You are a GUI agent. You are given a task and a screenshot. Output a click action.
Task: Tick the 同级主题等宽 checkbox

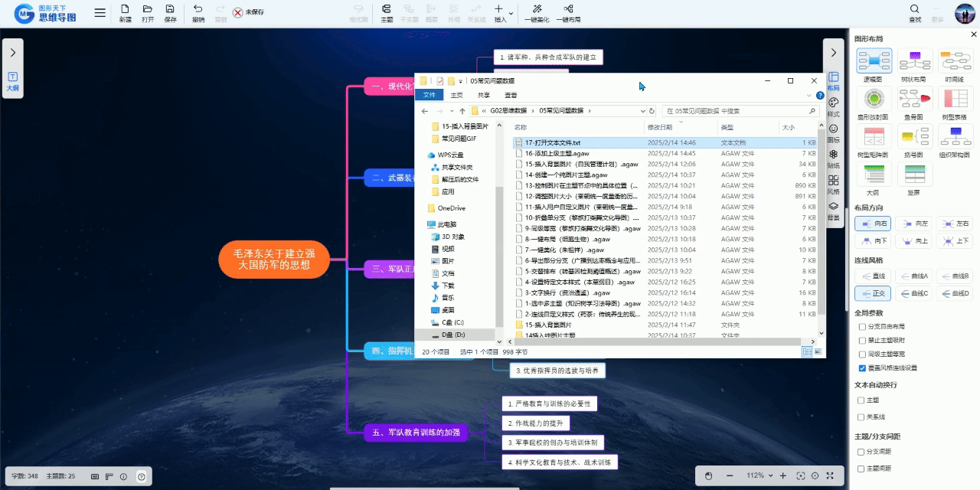[862, 354]
